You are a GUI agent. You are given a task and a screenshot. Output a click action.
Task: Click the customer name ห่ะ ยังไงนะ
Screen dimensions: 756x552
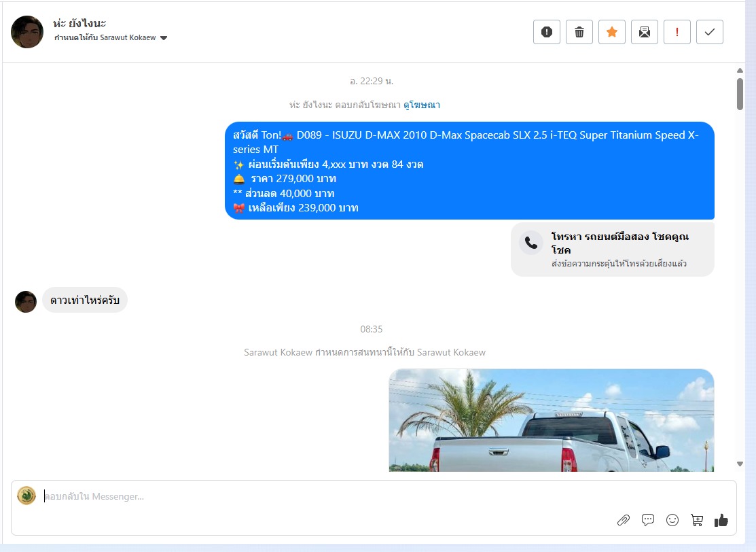79,23
